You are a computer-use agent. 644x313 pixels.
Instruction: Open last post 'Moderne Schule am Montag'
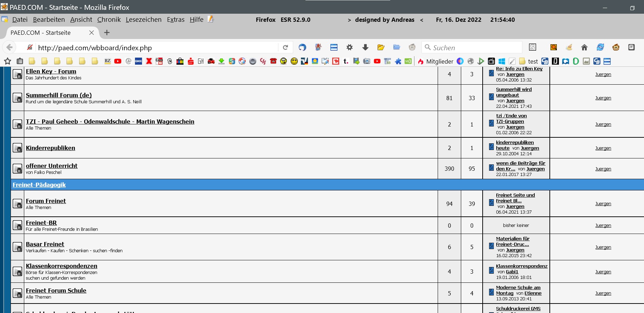pos(518,290)
